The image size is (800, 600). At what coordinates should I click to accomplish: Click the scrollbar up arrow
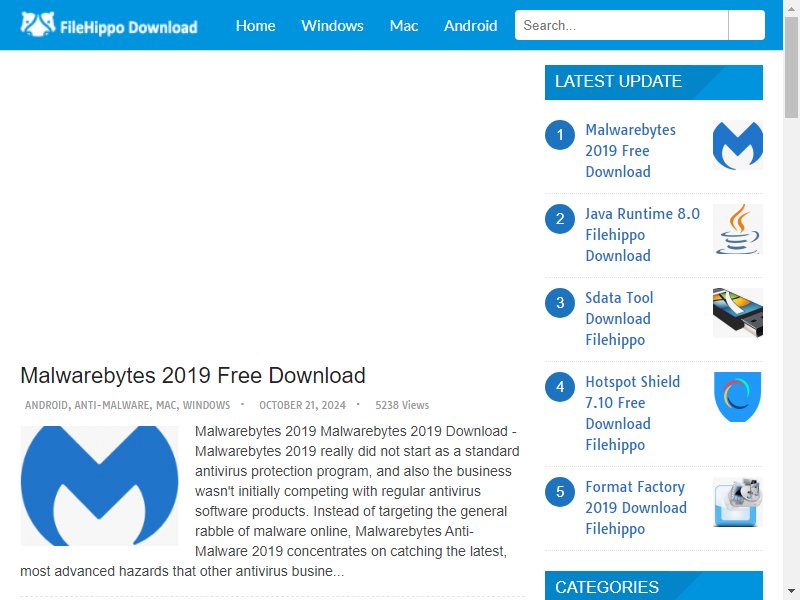[x=791, y=7]
